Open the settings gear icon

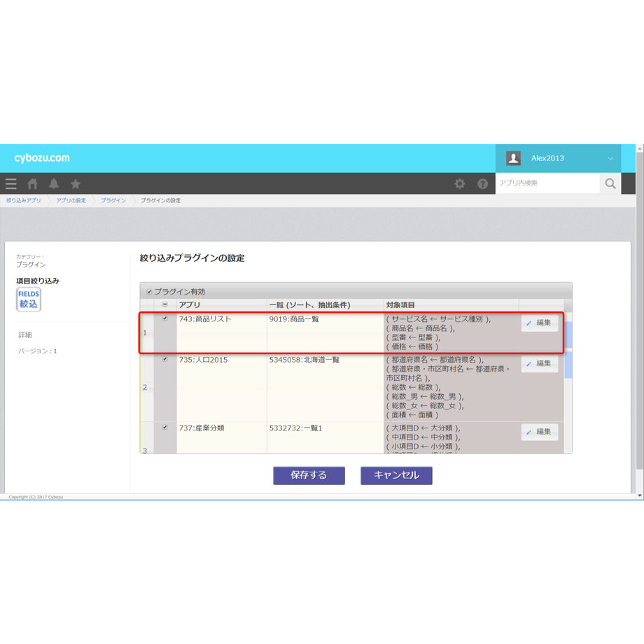tap(460, 183)
